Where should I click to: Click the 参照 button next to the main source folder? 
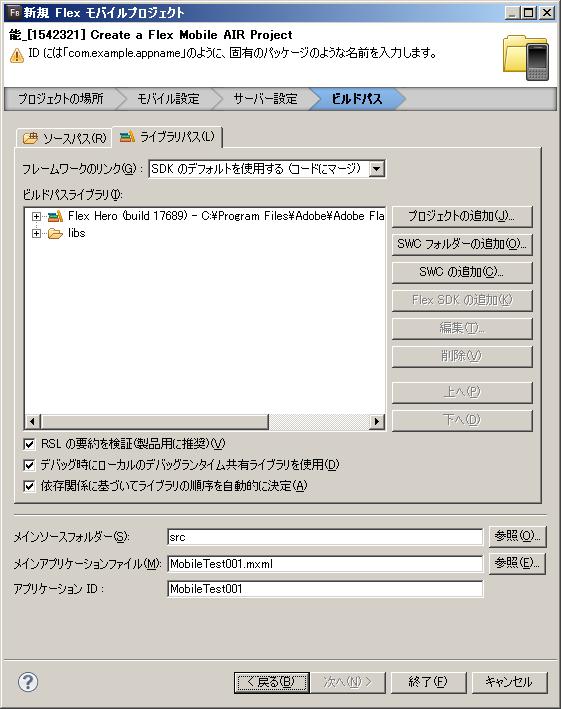coord(517,536)
